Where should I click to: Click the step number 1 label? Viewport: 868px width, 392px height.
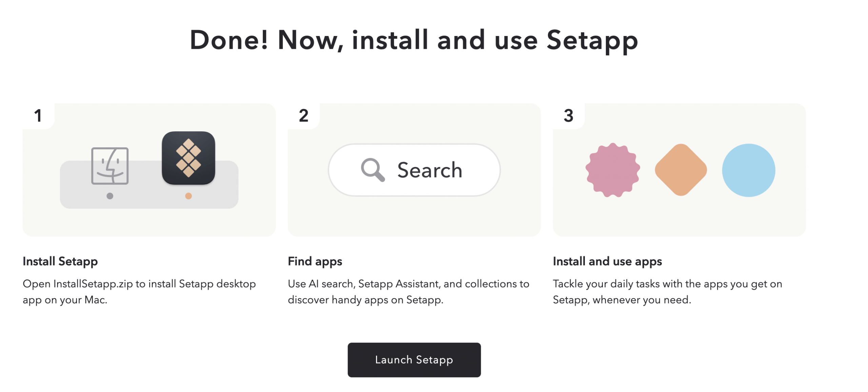point(38,115)
